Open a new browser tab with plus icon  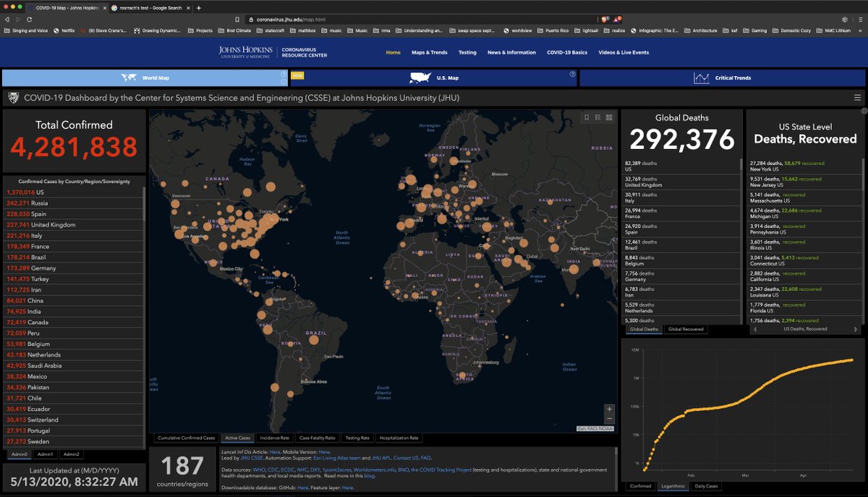(x=199, y=7)
